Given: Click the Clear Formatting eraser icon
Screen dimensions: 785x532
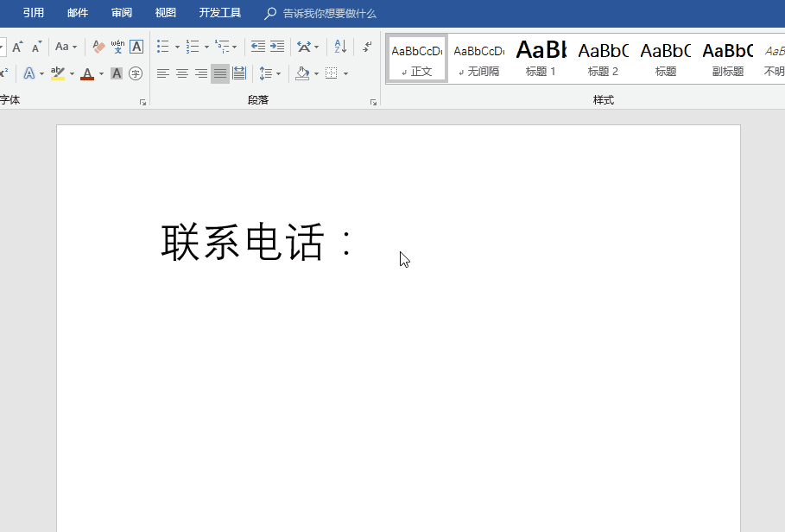Looking at the screenshot, I should click(98, 47).
